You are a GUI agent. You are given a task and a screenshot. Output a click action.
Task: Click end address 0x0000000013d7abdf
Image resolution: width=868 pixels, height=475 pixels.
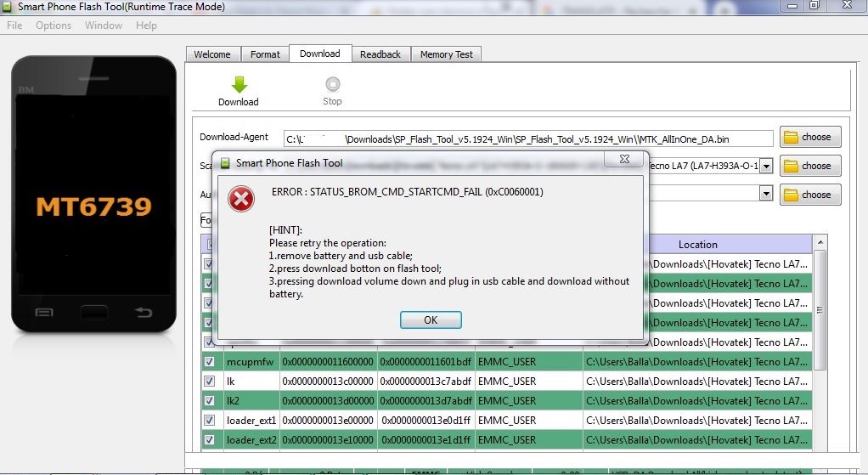426,400
